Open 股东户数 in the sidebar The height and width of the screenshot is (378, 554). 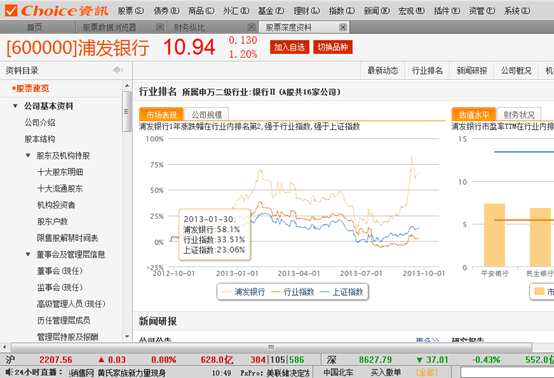pos(52,222)
